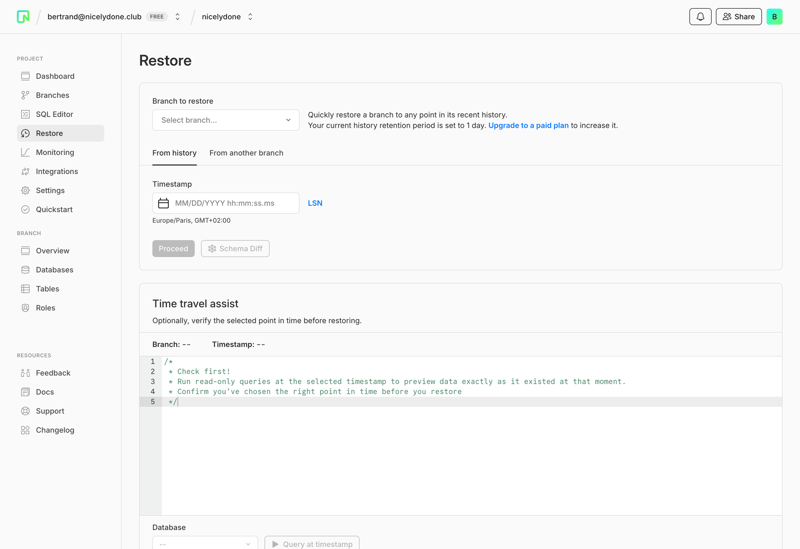800x549 pixels.
Task: Click the calendar icon in Timestamp field
Action: point(163,203)
